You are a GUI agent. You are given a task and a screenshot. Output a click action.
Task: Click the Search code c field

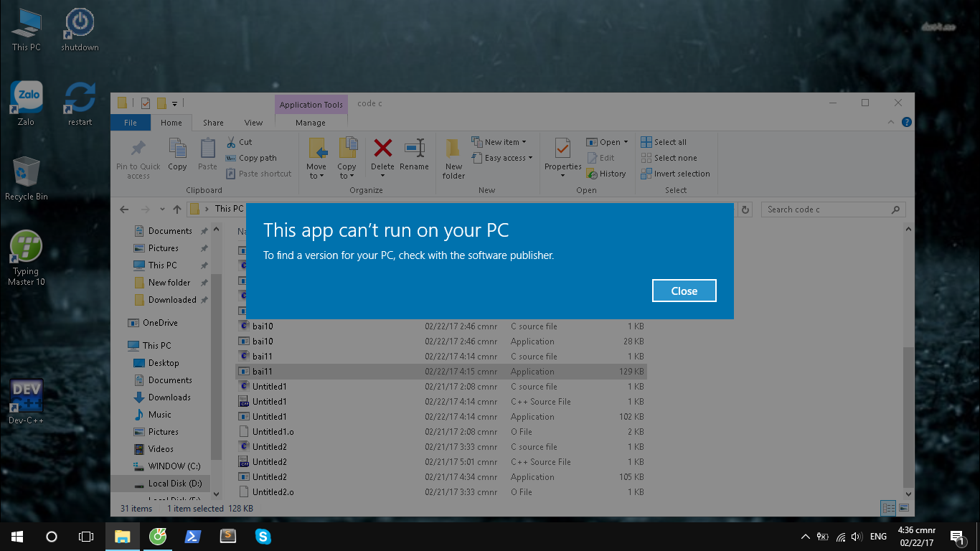click(825, 209)
